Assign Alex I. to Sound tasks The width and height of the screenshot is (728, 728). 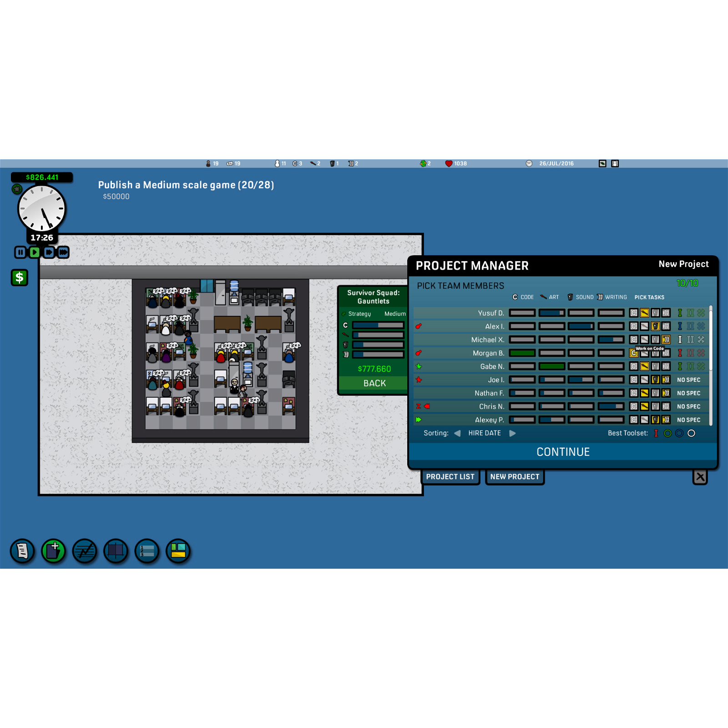pyautogui.click(x=656, y=326)
